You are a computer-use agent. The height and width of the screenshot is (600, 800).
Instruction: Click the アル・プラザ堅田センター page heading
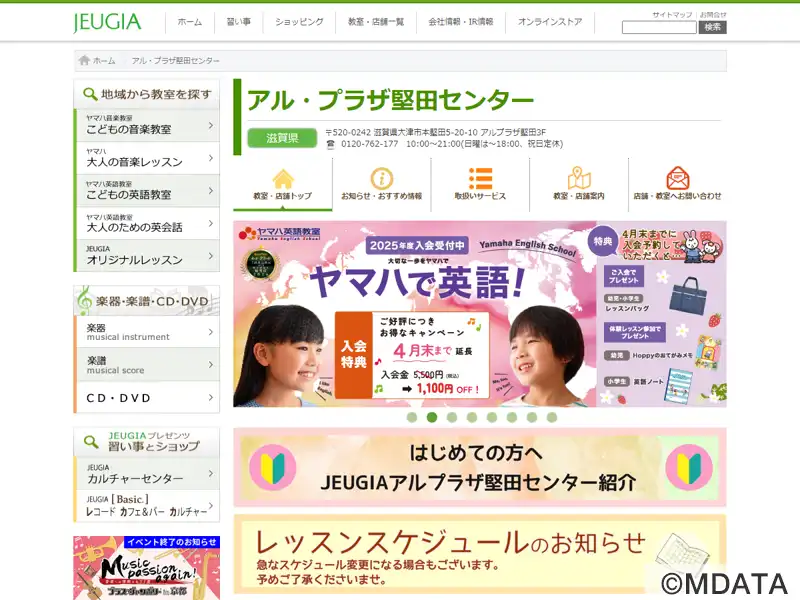[390, 100]
